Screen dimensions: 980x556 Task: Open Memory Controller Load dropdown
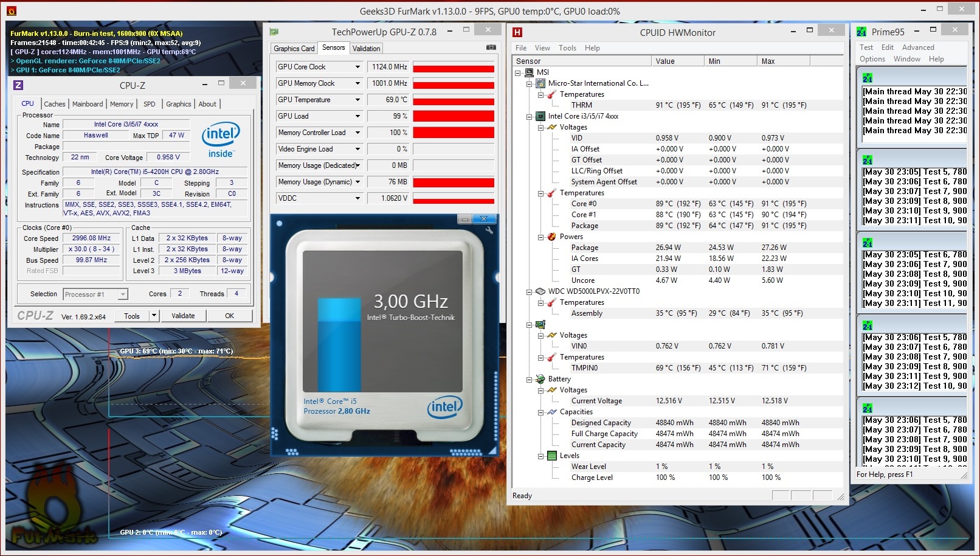point(357,133)
